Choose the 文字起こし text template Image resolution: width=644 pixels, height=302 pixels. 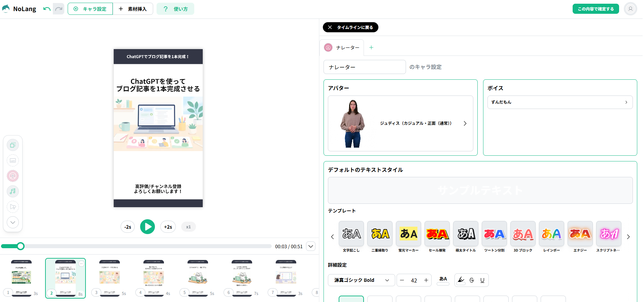pyautogui.click(x=351, y=237)
